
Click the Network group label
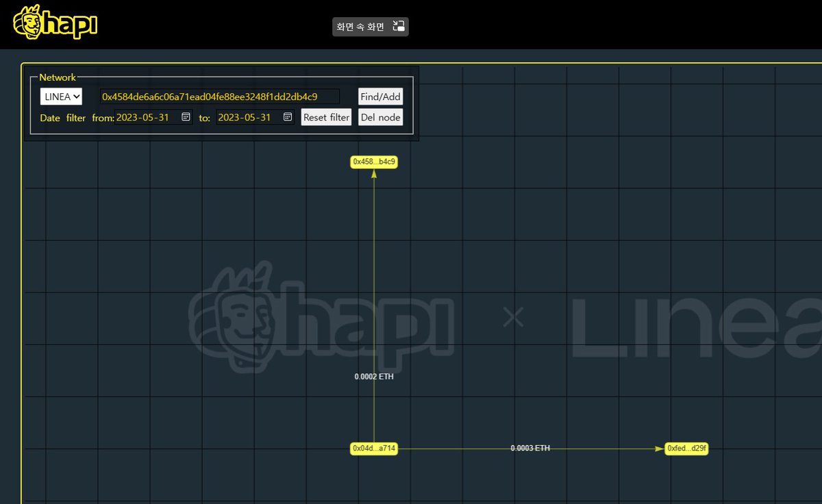[x=58, y=77]
